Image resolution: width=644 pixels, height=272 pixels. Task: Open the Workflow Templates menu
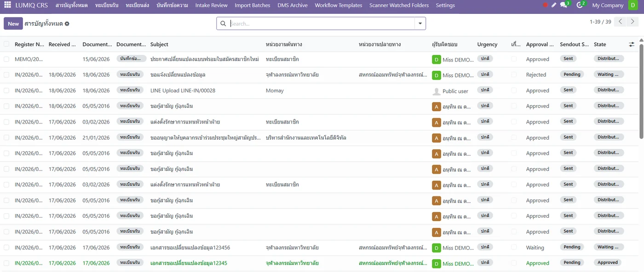[x=338, y=6]
